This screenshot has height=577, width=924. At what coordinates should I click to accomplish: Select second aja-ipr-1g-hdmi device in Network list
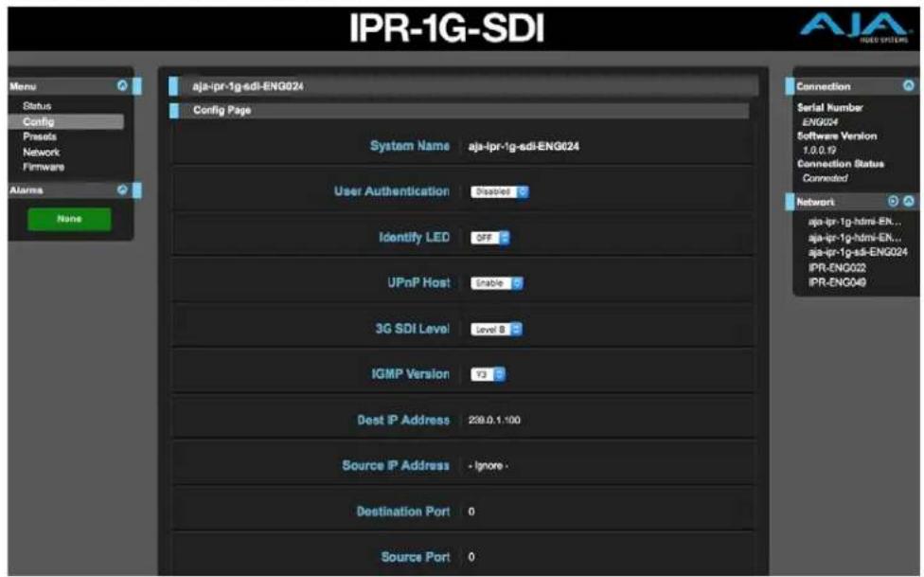coord(855,238)
